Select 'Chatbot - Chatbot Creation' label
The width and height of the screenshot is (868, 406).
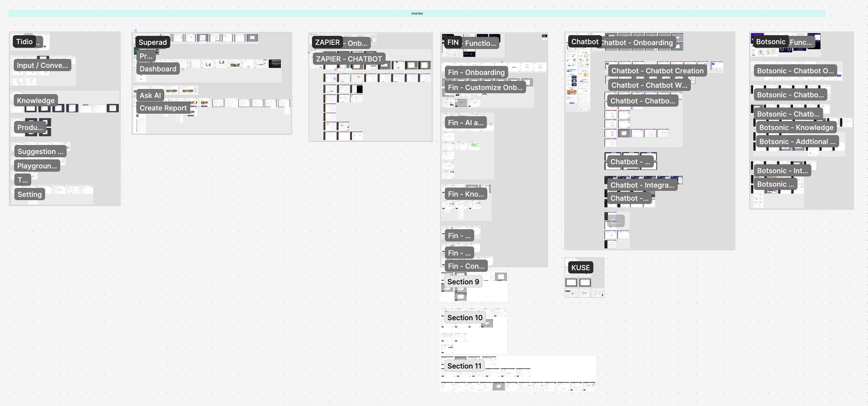(x=657, y=71)
